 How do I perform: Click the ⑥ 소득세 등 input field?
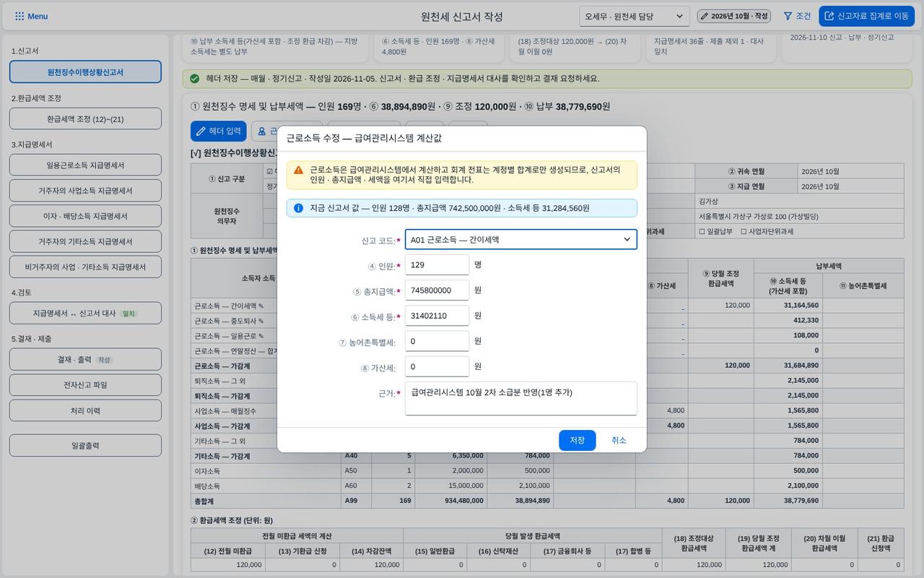pos(437,316)
